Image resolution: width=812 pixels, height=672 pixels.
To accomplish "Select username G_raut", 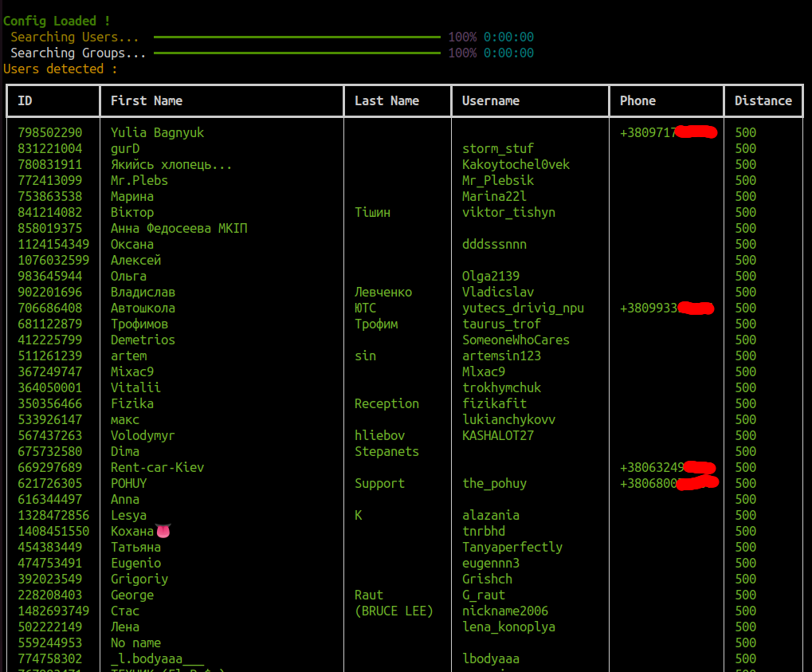I will coord(483,595).
